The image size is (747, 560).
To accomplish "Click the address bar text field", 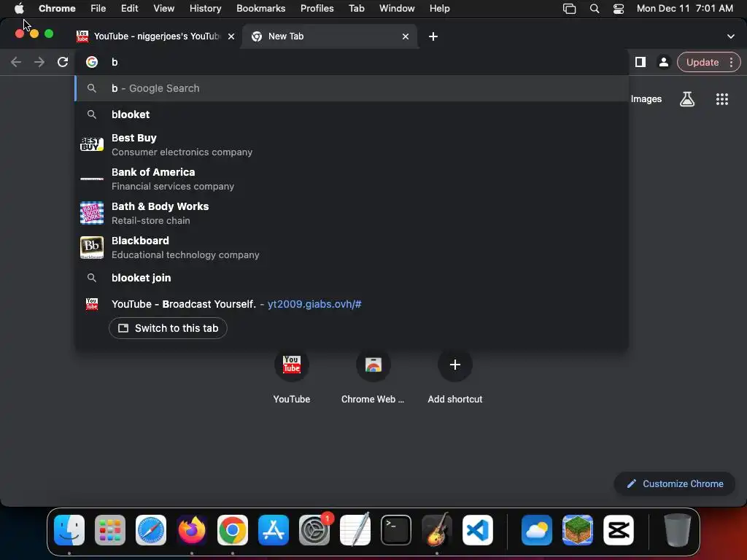I will coord(352,62).
